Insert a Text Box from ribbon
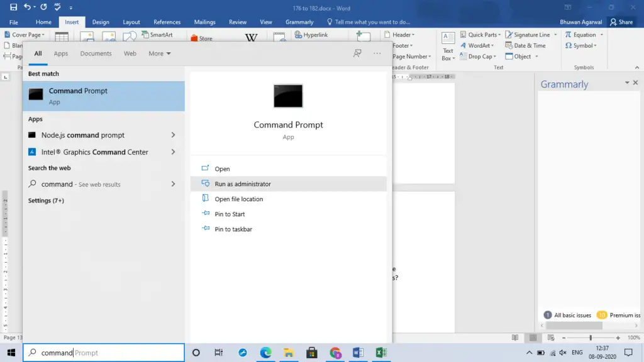This screenshot has height=362, width=644. (448, 47)
